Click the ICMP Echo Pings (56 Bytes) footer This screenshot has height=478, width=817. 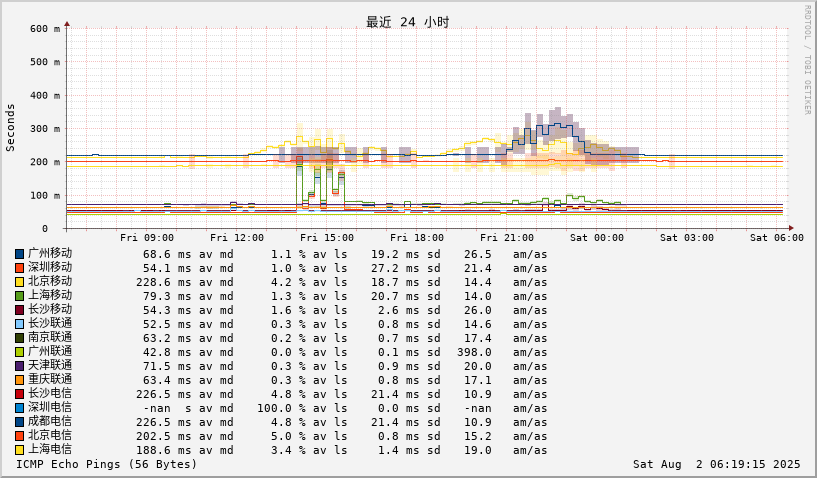[107, 464]
